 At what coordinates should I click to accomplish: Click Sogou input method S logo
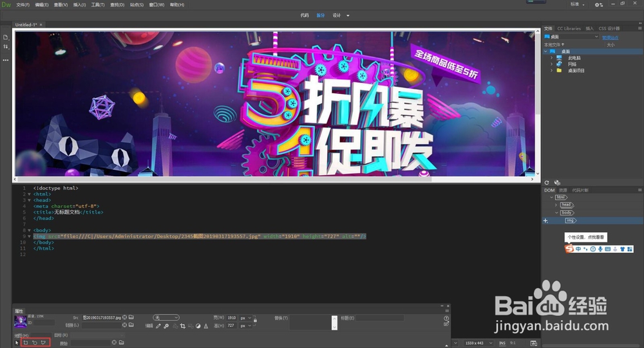click(x=569, y=249)
